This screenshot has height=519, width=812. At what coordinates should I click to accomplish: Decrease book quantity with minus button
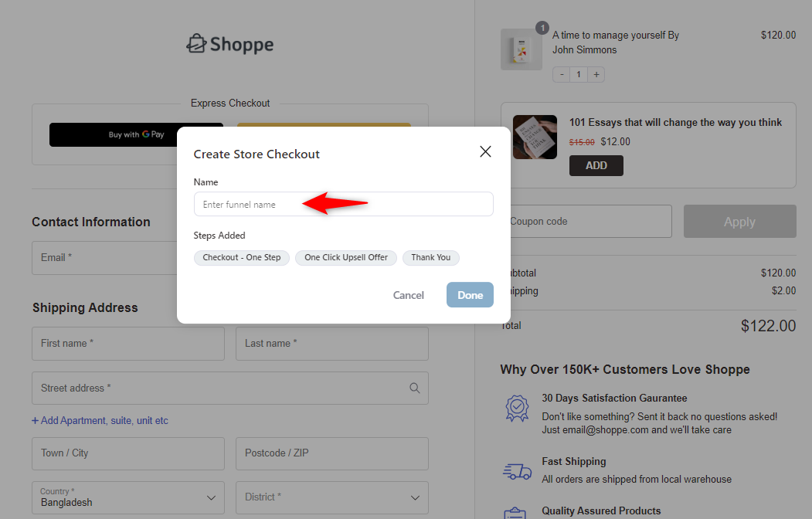[562, 74]
